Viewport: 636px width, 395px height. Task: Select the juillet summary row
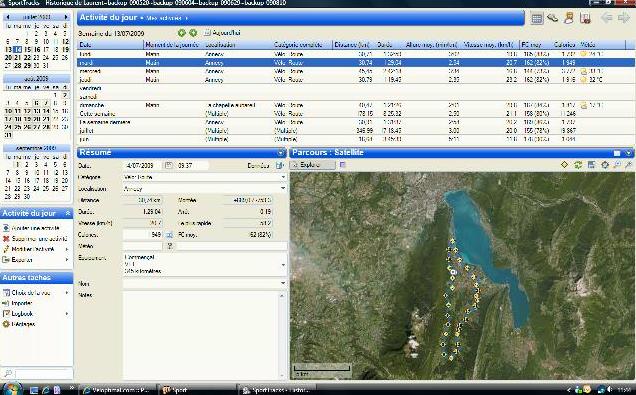click(355, 131)
